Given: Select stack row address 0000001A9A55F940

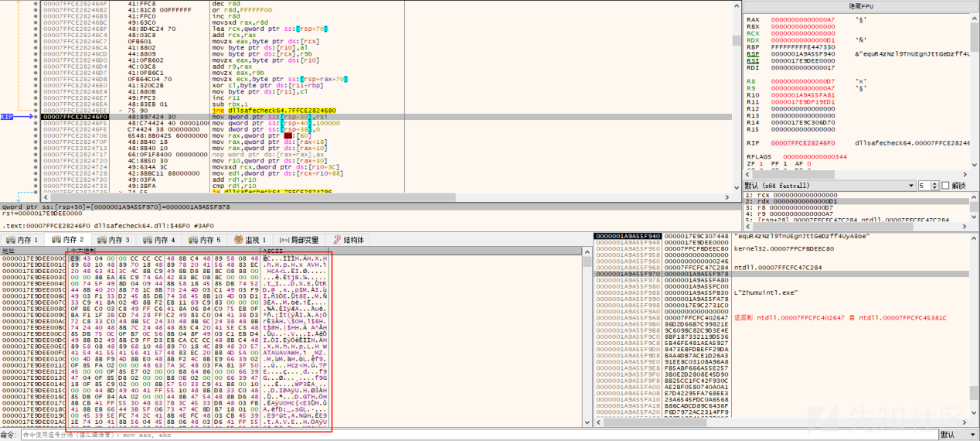Looking at the screenshot, I should click(x=628, y=235).
